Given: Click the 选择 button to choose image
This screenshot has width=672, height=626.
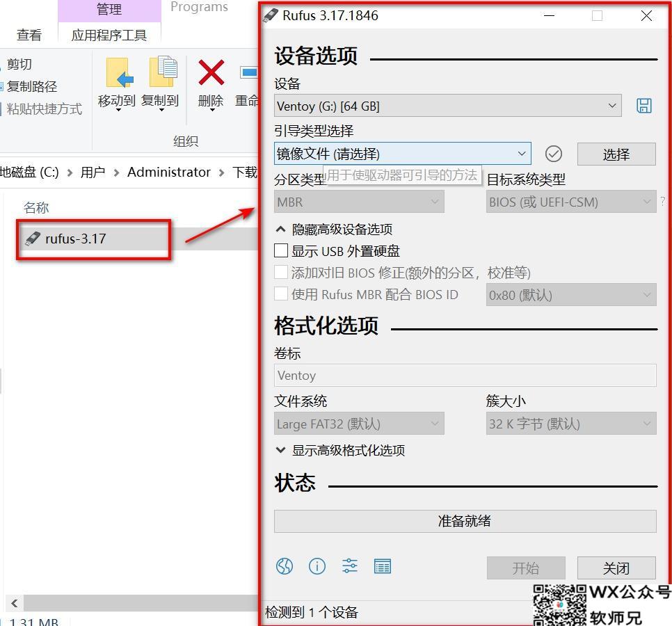Looking at the screenshot, I should [x=616, y=154].
